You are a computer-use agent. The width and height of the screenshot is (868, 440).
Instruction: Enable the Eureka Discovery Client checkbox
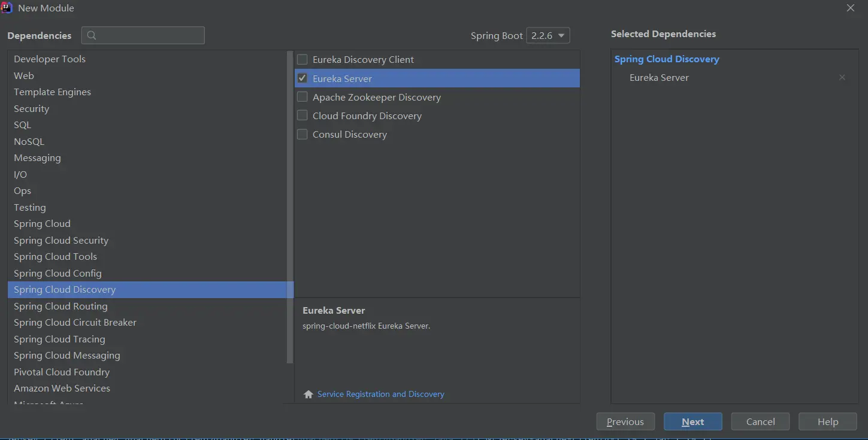coord(303,59)
